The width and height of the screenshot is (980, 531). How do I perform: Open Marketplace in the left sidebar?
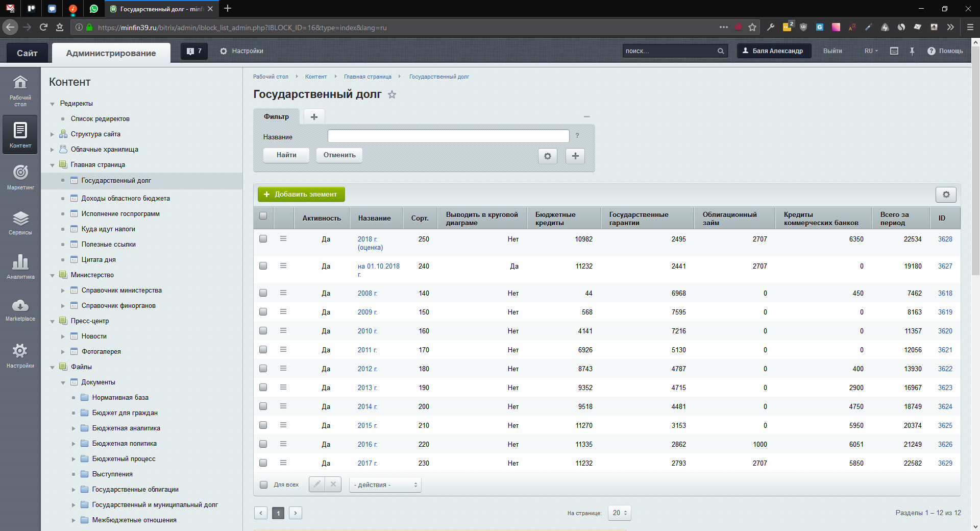pos(20,309)
